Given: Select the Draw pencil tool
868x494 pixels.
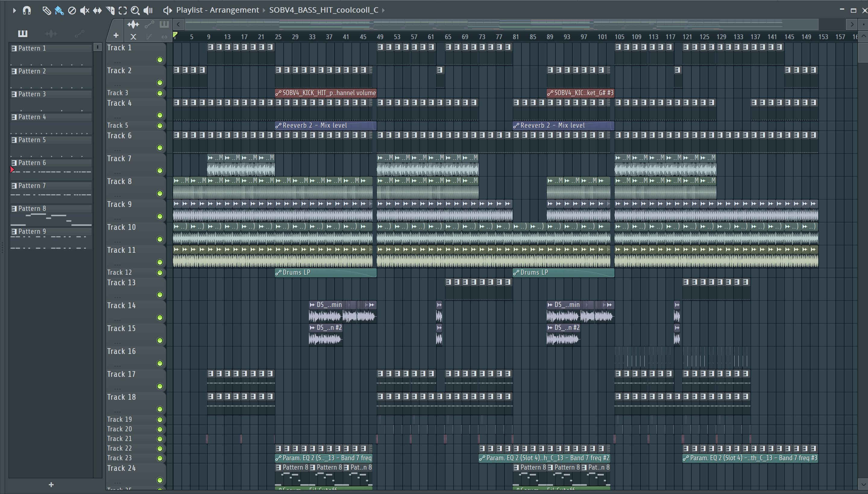Looking at the screenshot, I should pos(46,11).
